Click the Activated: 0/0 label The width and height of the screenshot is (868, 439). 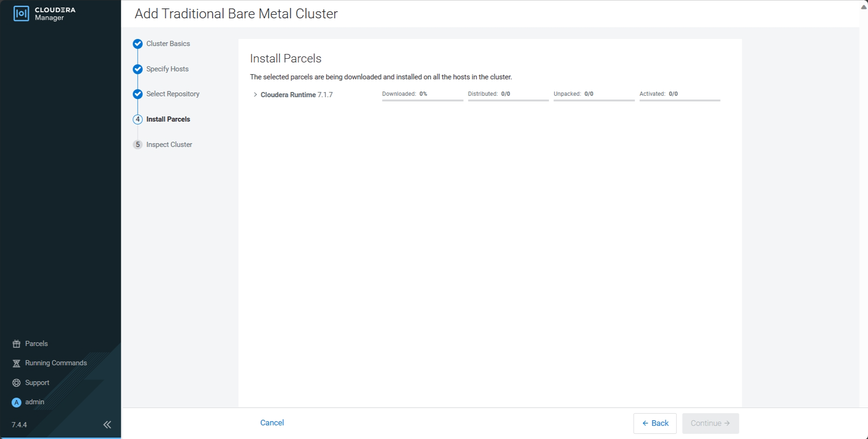tap(659, 94)
